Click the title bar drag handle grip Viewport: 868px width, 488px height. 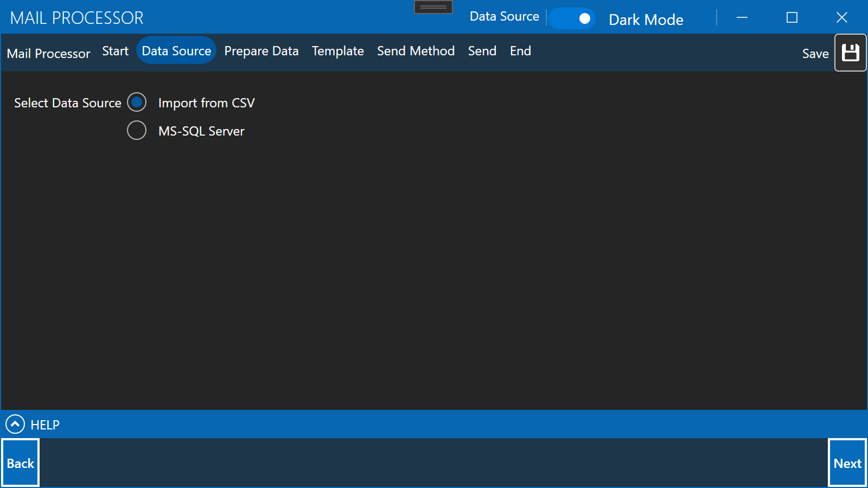click(x=433, y=7)
